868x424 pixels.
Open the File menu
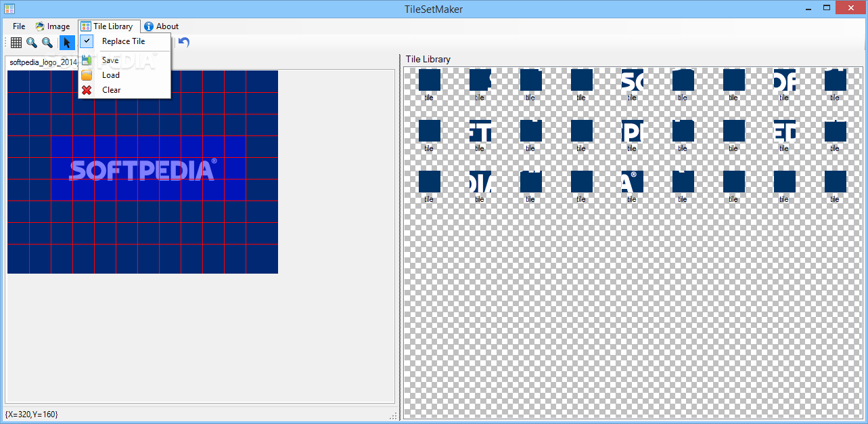(19, 26)
